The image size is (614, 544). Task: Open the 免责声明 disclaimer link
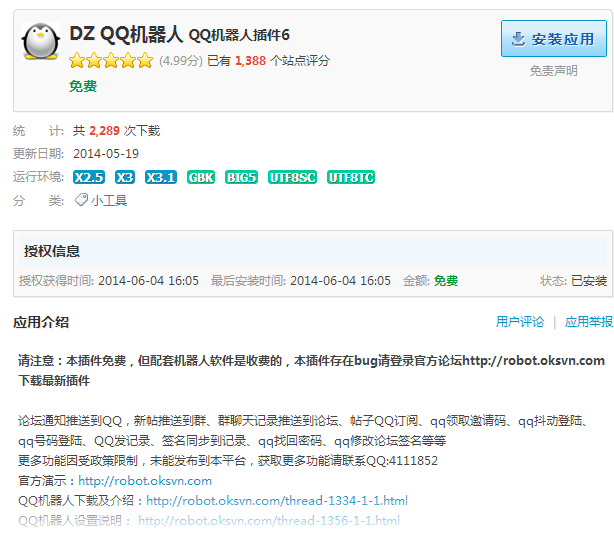pyautogui.click(x=554, y=71)
